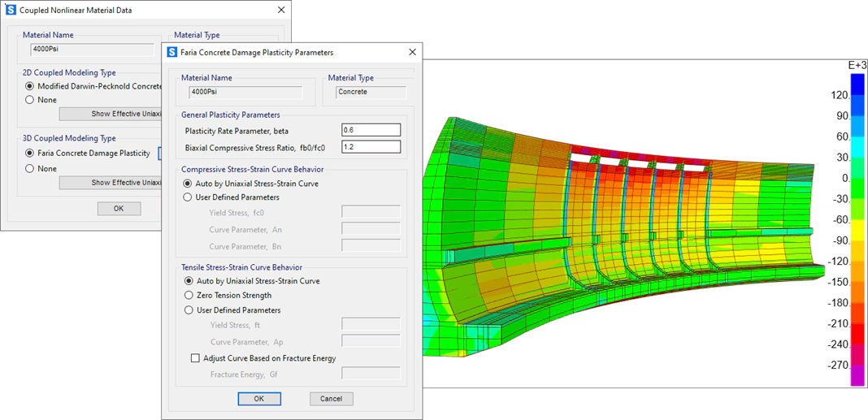Select None under 2D Coupled Modeling Type
This screenshot has height=420, width=868.
point(30,100)
